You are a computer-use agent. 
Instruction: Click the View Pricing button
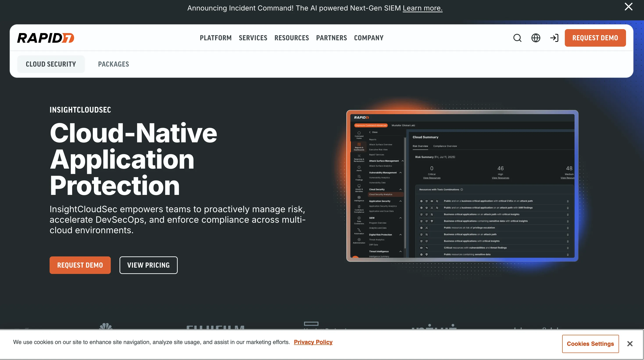[148, 265]
